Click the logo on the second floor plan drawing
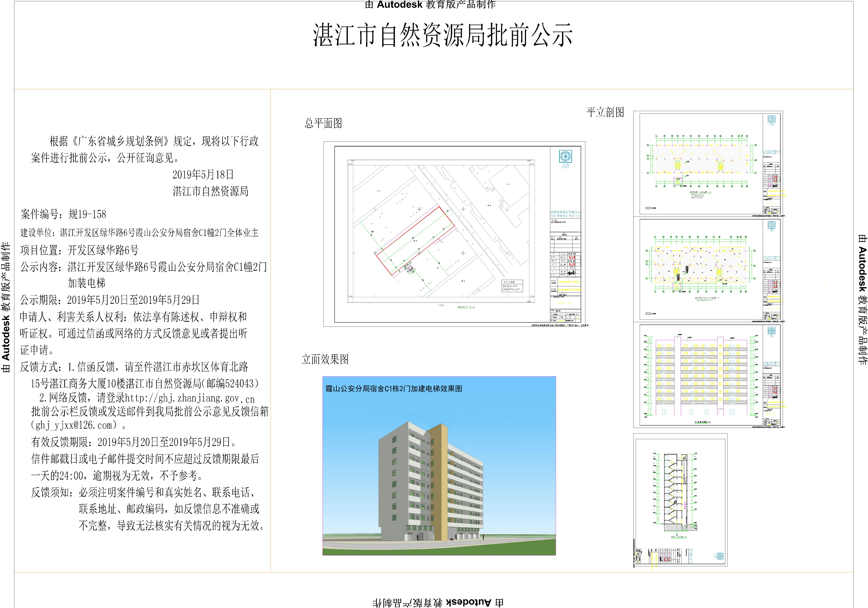 [771, 225]
